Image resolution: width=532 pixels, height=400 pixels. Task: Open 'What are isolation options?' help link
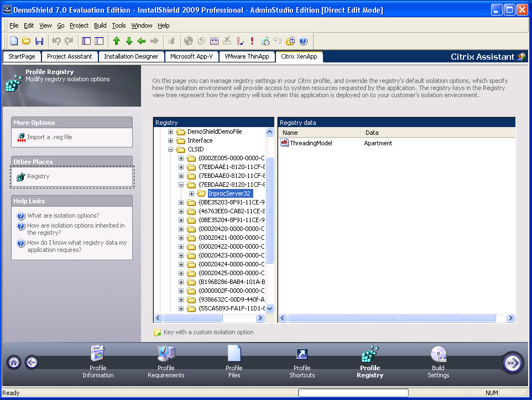tap(63, 215)
